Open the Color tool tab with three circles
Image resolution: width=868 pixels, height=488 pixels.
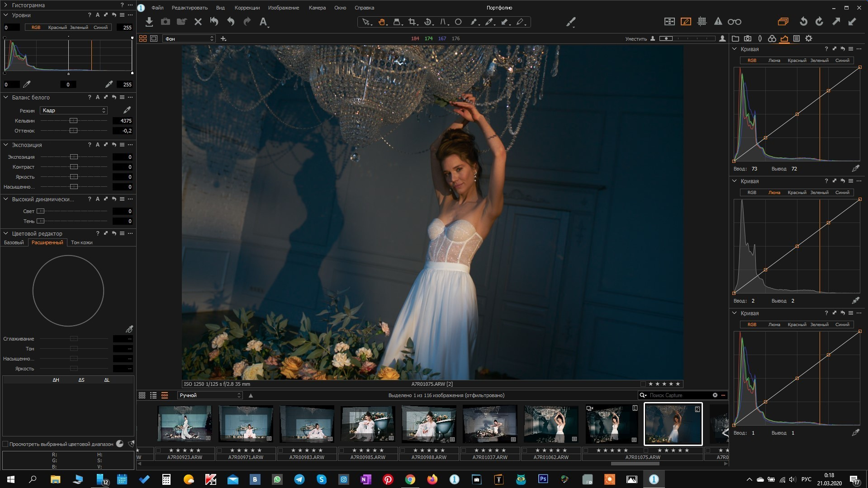tap(772, 39)
